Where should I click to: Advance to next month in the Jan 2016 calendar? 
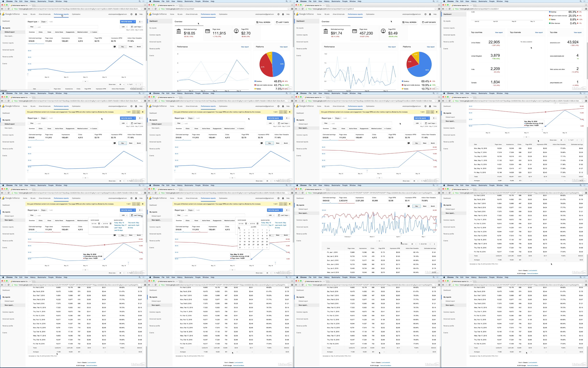pyautogui.click(x=268, y=227)
